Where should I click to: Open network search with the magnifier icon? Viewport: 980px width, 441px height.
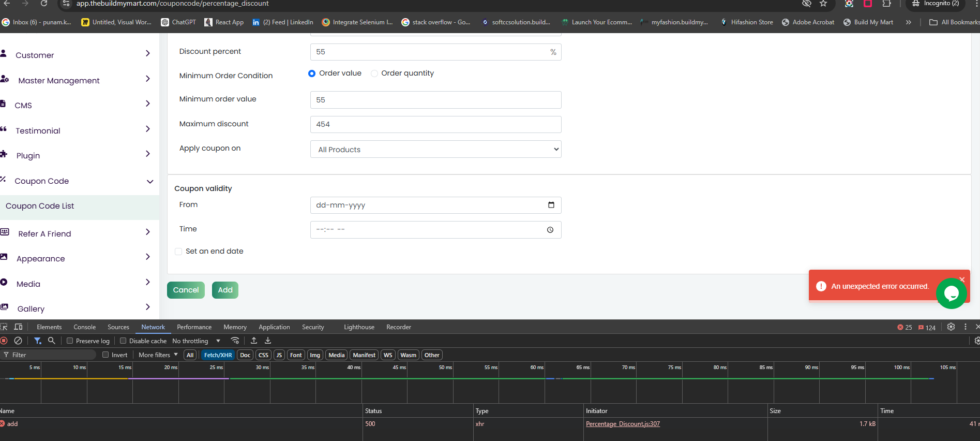pyautogui.click(x=51, y=341)
